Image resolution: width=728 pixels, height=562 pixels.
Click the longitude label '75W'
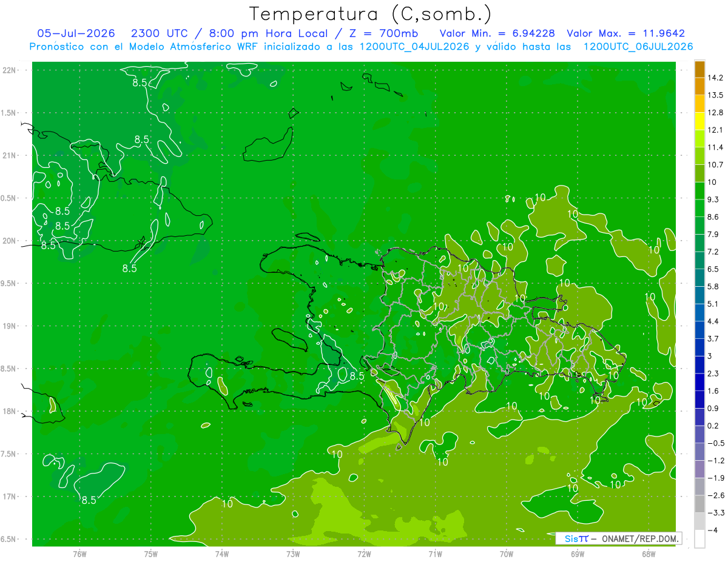[150, 554]
